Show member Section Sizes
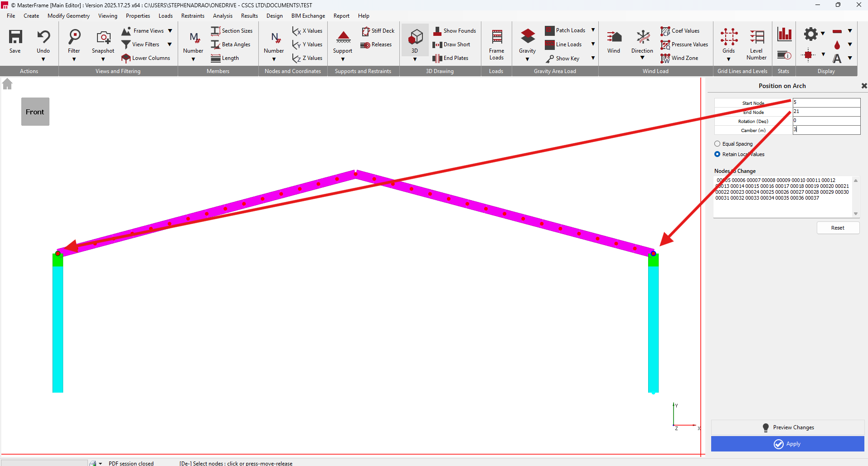The image size is (868, 466). point(232,31)
